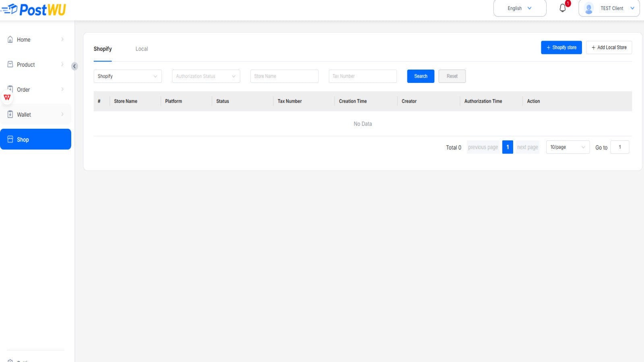Screen dimensions: 644x362
Task: Click the PostWU logo
Action: (33, 9)
